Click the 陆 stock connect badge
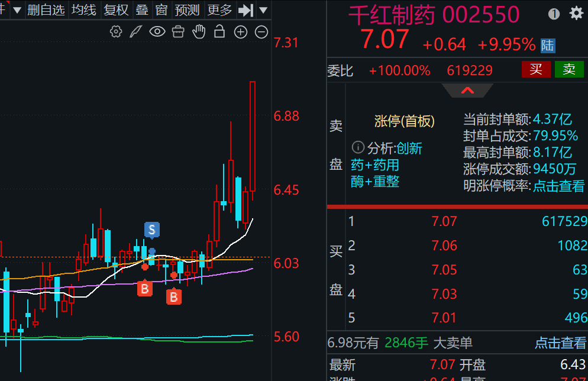Viewport: 588px width, 381px height. [x=548, y=46]
